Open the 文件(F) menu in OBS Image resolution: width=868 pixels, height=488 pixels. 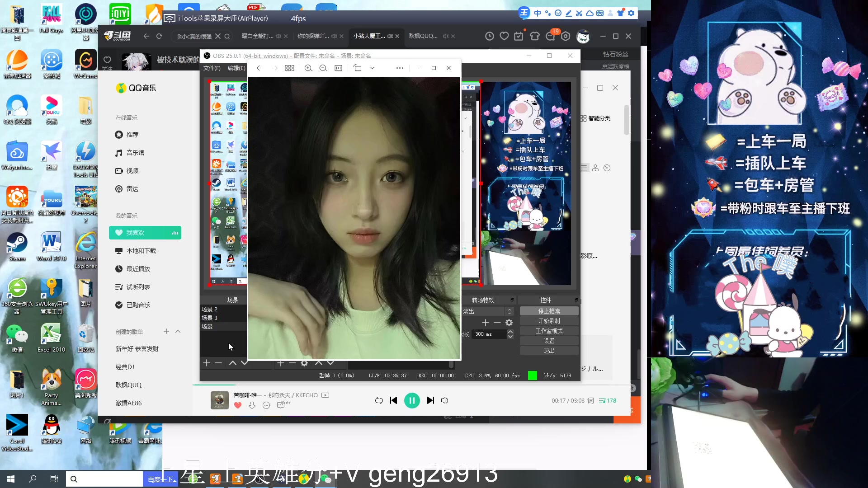point(212,68)
